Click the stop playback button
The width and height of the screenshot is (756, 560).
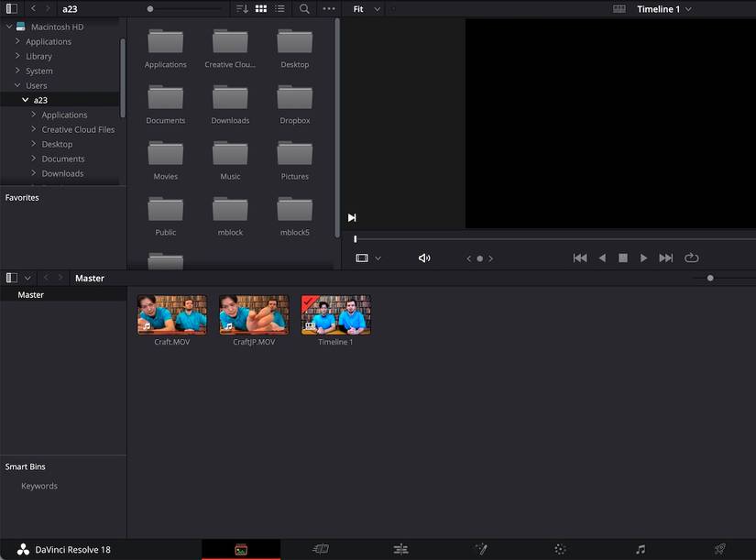pos(623,258)
